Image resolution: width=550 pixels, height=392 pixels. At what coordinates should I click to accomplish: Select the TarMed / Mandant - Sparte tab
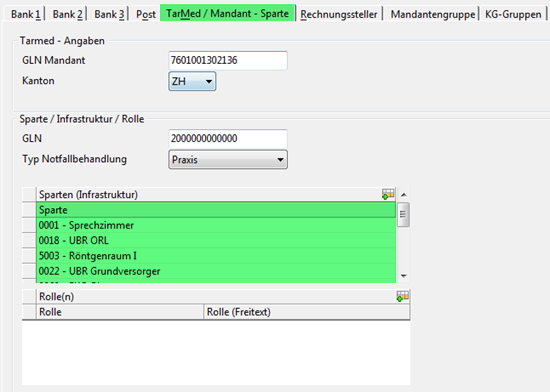pyautogui.click(x=227, y=13)
